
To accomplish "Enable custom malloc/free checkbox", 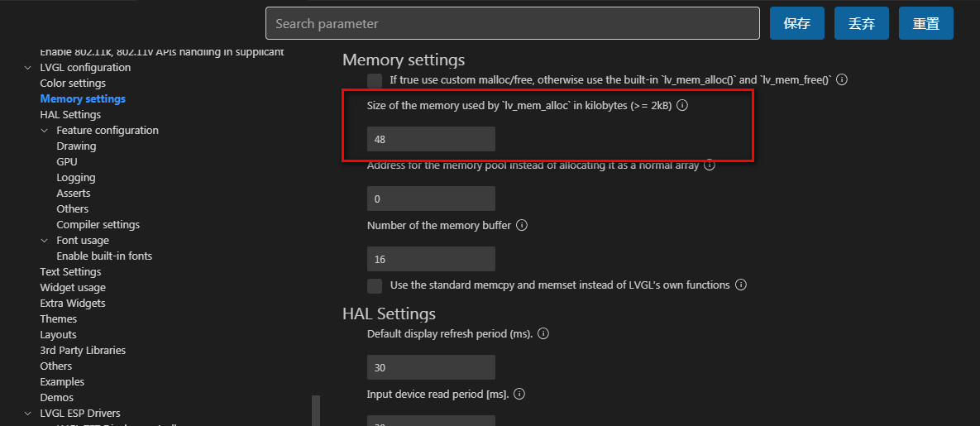I will coord(375,80).
